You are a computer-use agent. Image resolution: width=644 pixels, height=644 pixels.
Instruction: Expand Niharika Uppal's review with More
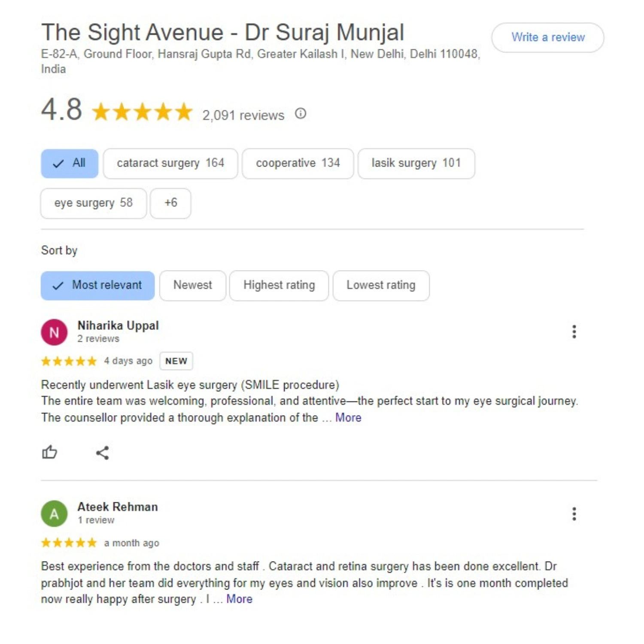[348, 418]
